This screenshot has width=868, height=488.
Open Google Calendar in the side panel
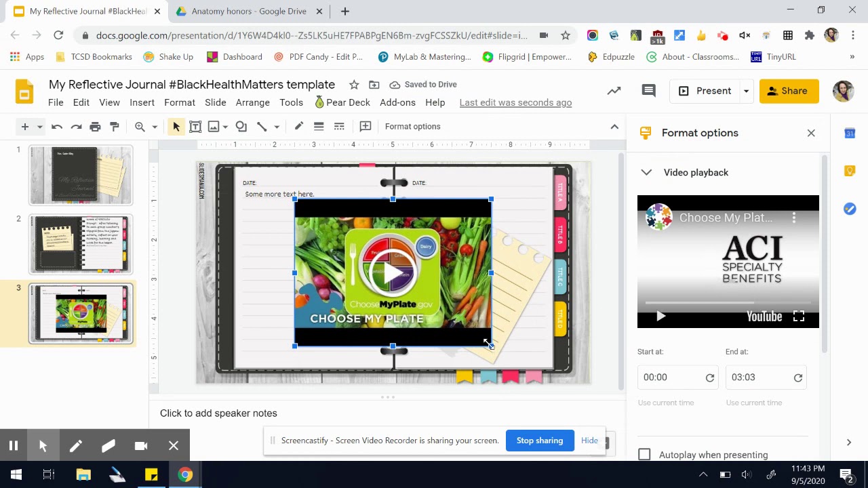[850, 134]
